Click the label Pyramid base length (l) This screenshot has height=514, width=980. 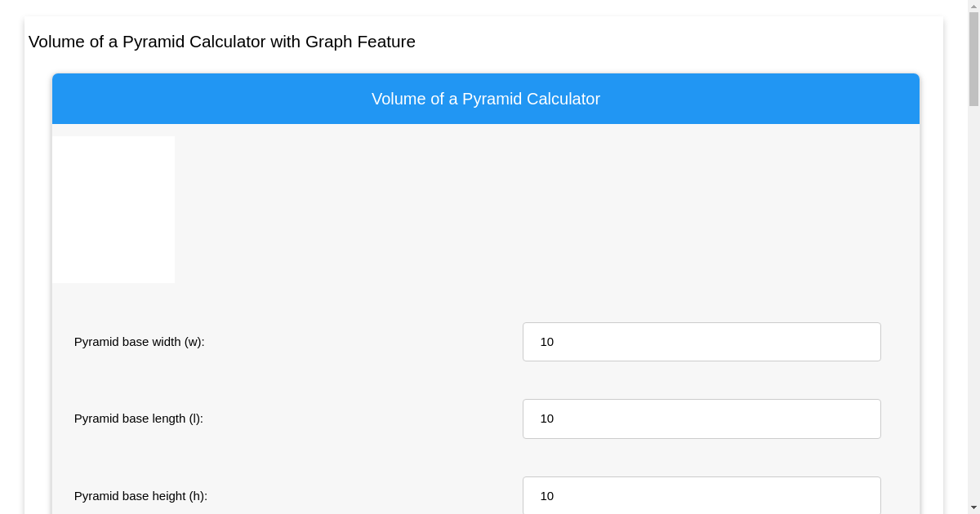pos(138,419)
